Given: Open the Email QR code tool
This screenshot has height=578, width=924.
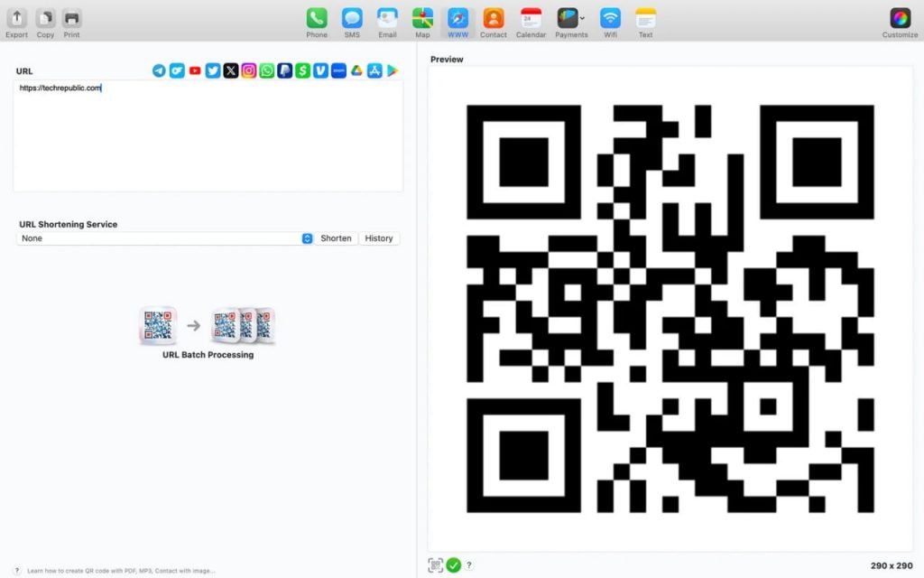Looking at the screenshot, I should click(387, 18).
